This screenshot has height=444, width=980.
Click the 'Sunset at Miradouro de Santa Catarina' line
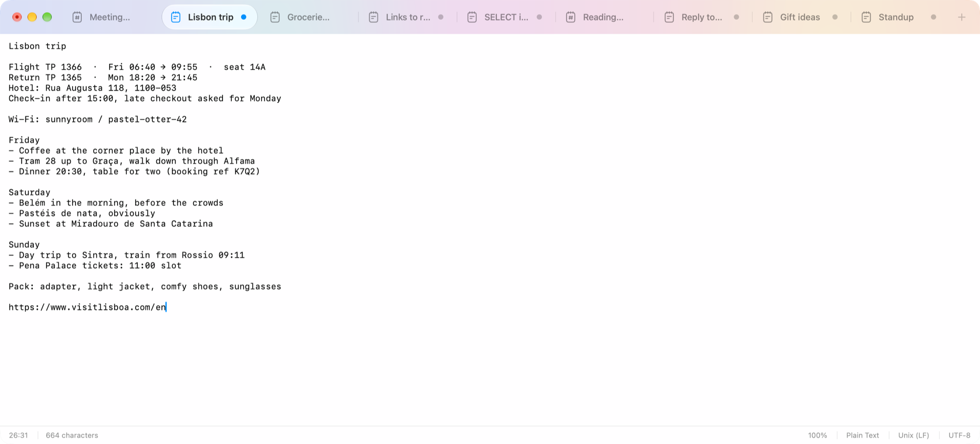point(111,224)
